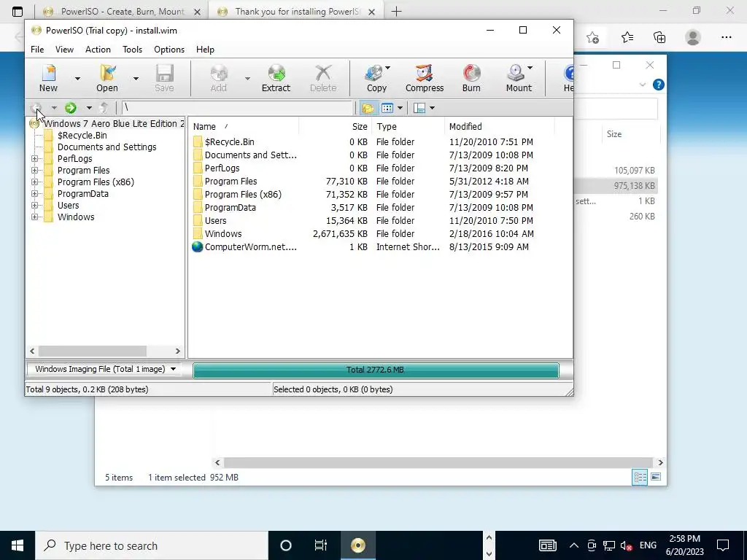Image resolution: width=747 pixels, height=560 pixels.
Task: Open the Action menu
Action: 98,50
